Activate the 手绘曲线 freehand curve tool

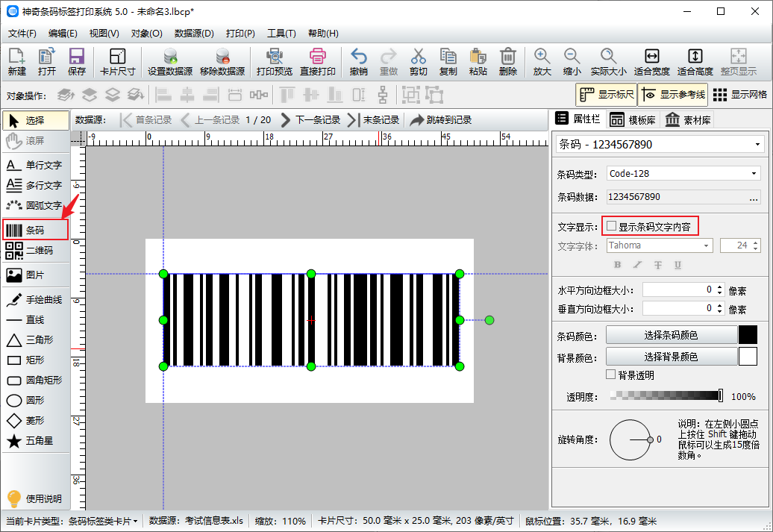click(x=35, y=299)
